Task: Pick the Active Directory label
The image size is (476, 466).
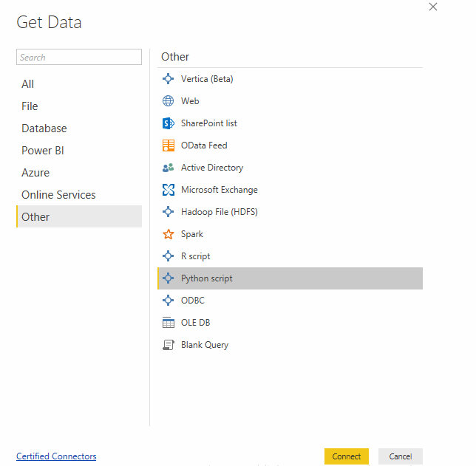Action: [212, 168]
